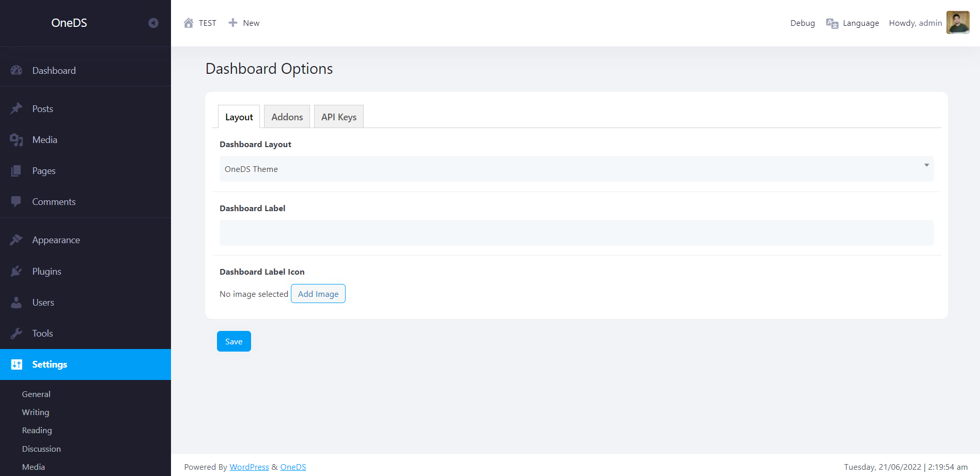The image size is (980, 476).
Task: Click the 'No image selected' text
Action: pos(254,294)
